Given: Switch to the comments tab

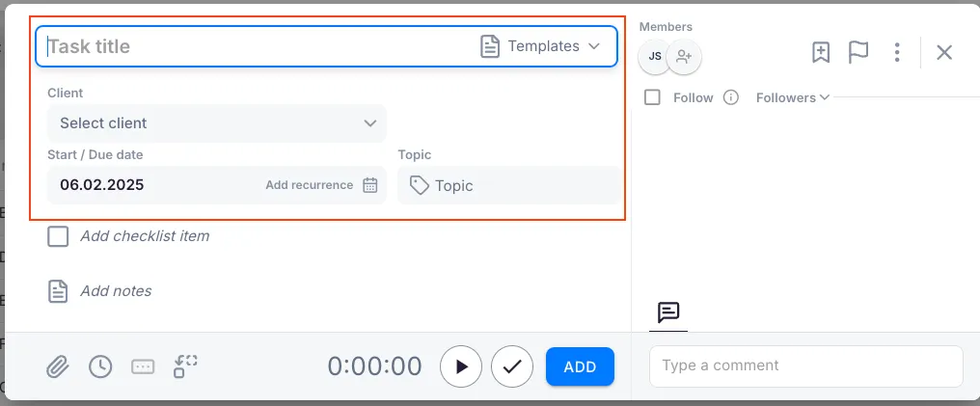Looking at the screenshot, I should point(668,312).
